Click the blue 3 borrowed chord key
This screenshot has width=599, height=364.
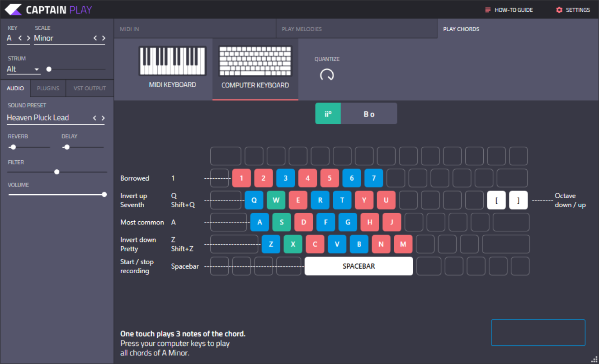point(286,178)
